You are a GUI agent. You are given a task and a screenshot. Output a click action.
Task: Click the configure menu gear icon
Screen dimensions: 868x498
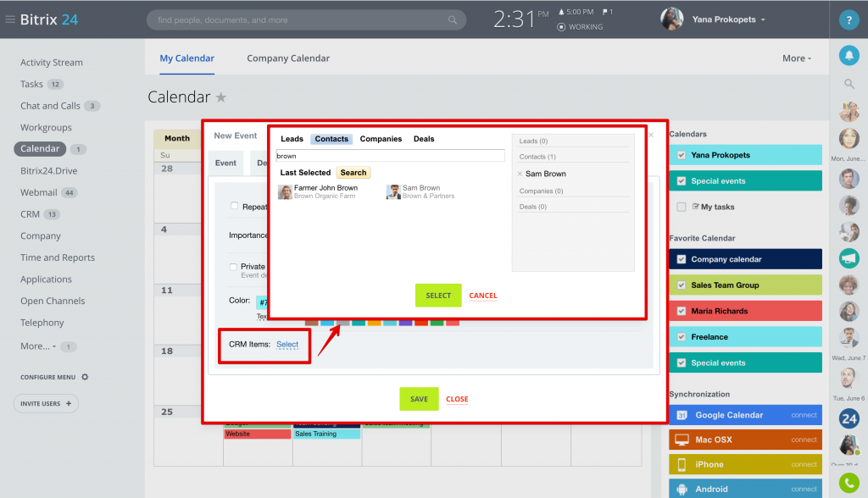pyautogui.click(x=85, y=377)
